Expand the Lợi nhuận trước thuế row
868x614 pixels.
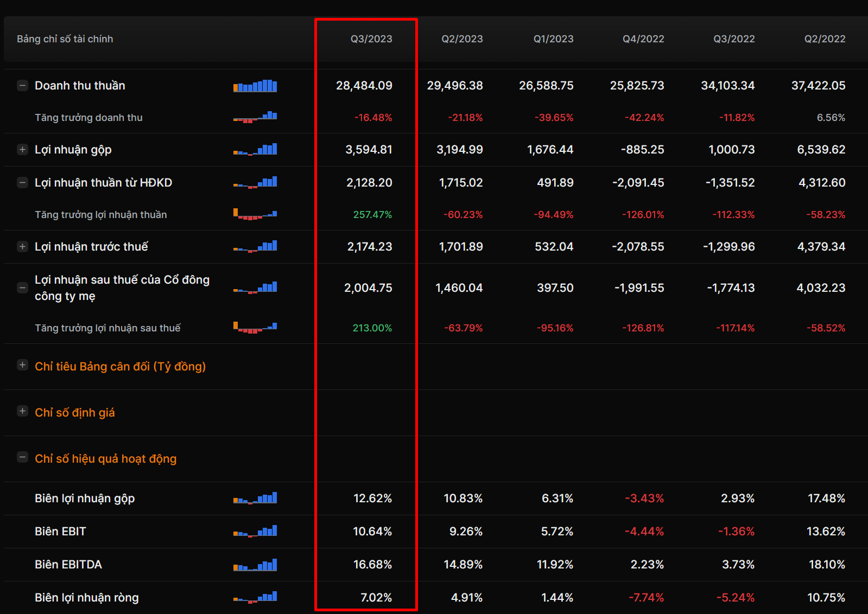tap(22, 247)
